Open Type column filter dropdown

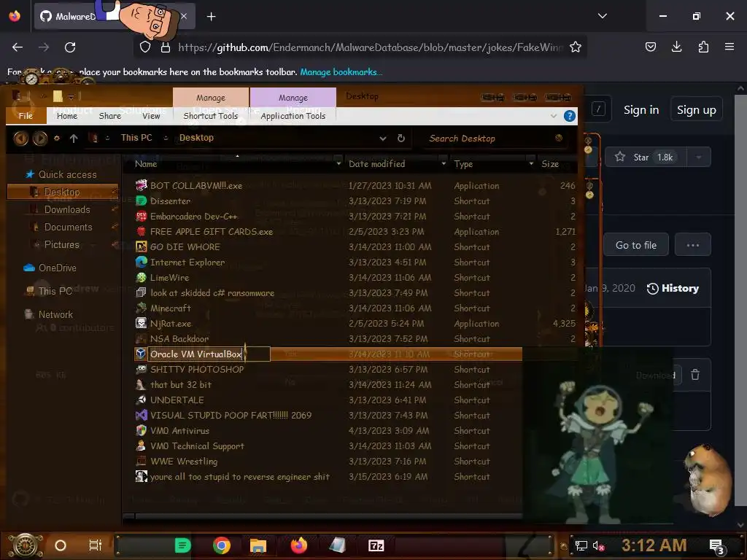531,164
